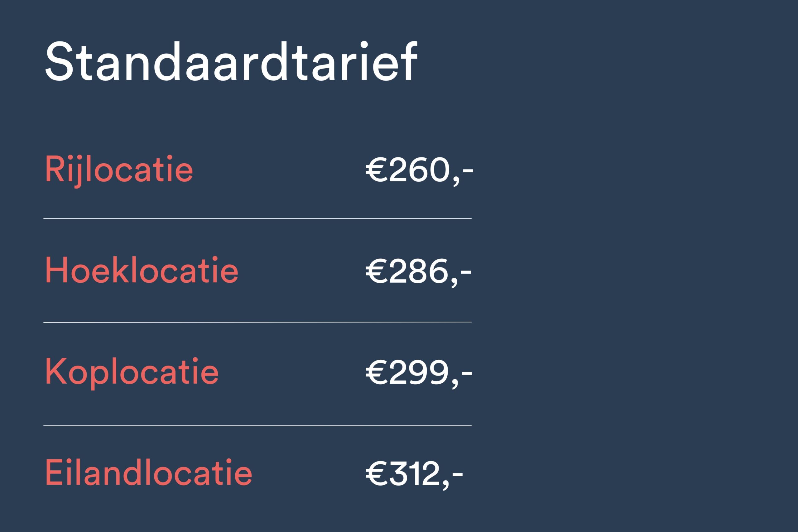Select the Hoeklocatie label
This screenshot has height=532, width=798.
tap(142, 271)
